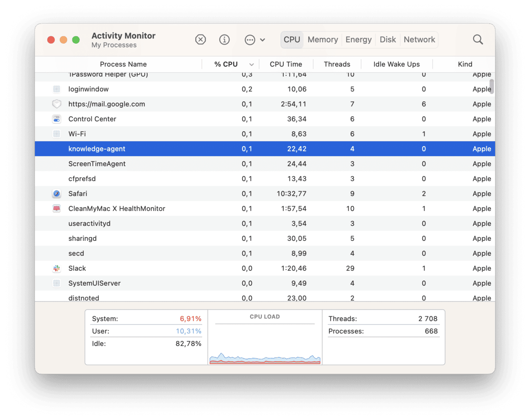
Task: Click the CleanMyMac X HealthMonitor icon
Action: [56, 208]
